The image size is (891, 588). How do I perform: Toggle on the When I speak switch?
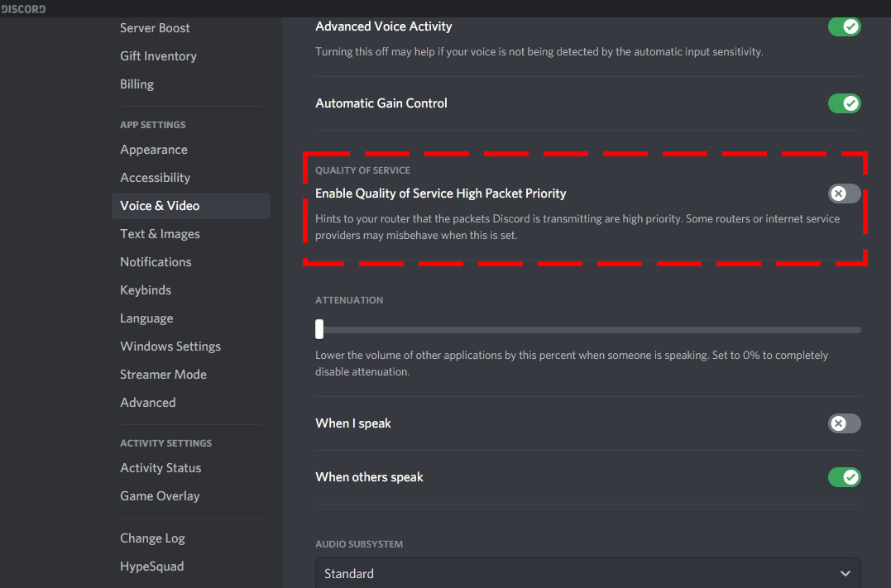(844, 423)
